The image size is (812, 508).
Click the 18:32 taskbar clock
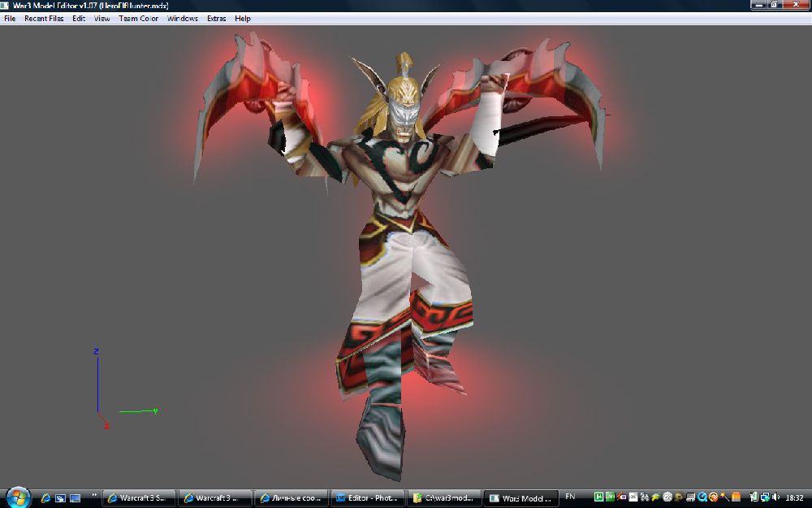[x=794, y=497]
